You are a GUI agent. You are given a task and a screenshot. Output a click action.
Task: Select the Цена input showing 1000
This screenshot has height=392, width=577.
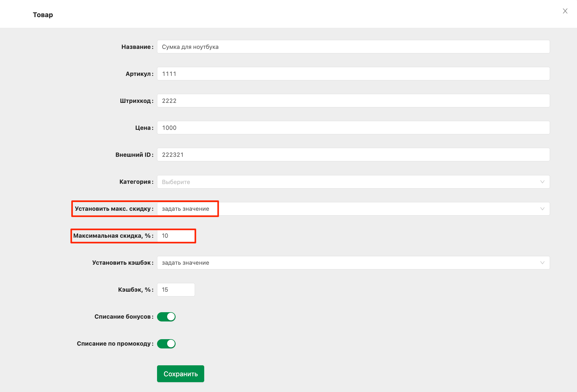pyautogui.click(x=353, y=128)
